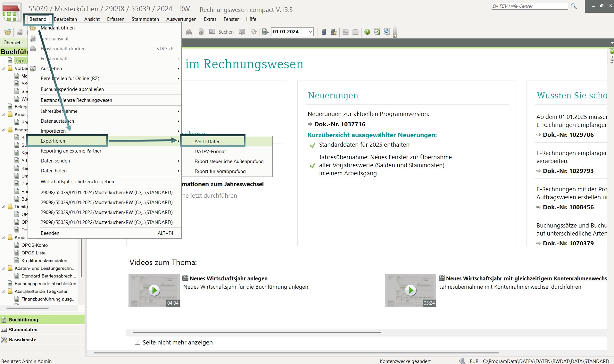The height and width of the screenshot is (364, 614).
Task: Play the Neues Wirtschaftsjahr anlegen video
Action: point(154,290)
